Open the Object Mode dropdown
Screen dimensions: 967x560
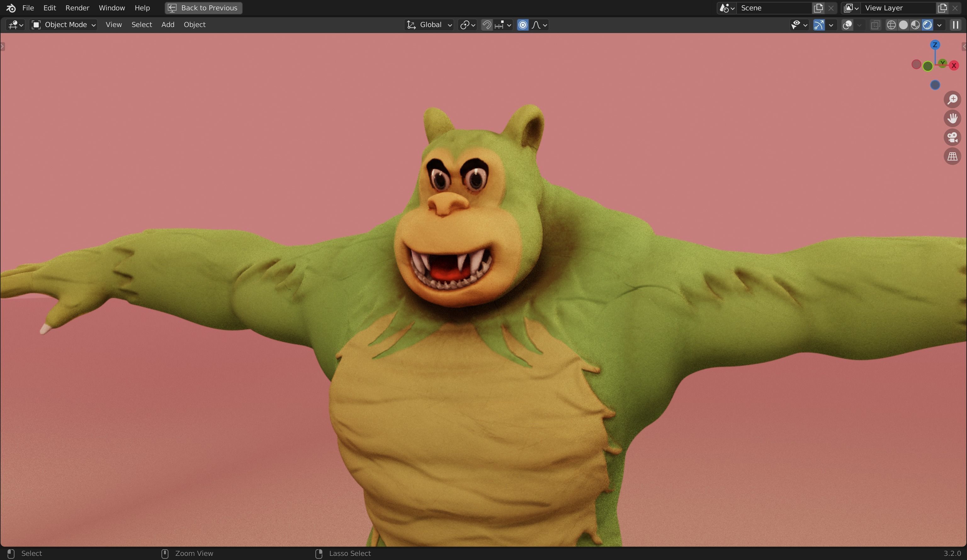pyautogui.click(x=64, y=25)
